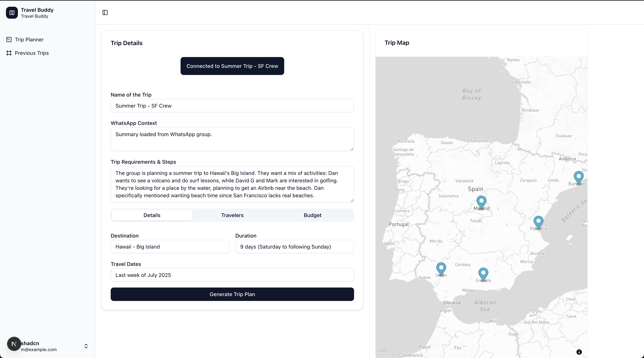Screen dimensions: 644x358
Task: Click the Seville map pin
Action: 441,268
